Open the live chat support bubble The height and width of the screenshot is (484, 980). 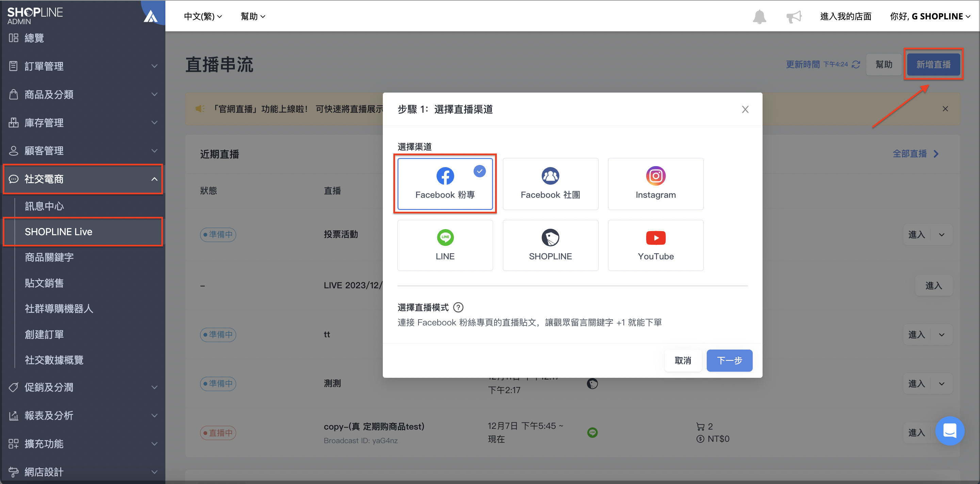pos(950,431)
